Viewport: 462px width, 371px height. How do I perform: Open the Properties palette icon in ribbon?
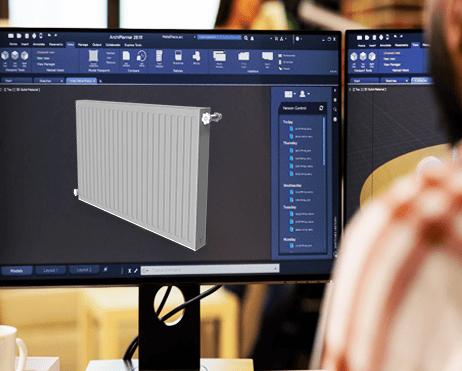pyautogui.click(x=178, y=56)
